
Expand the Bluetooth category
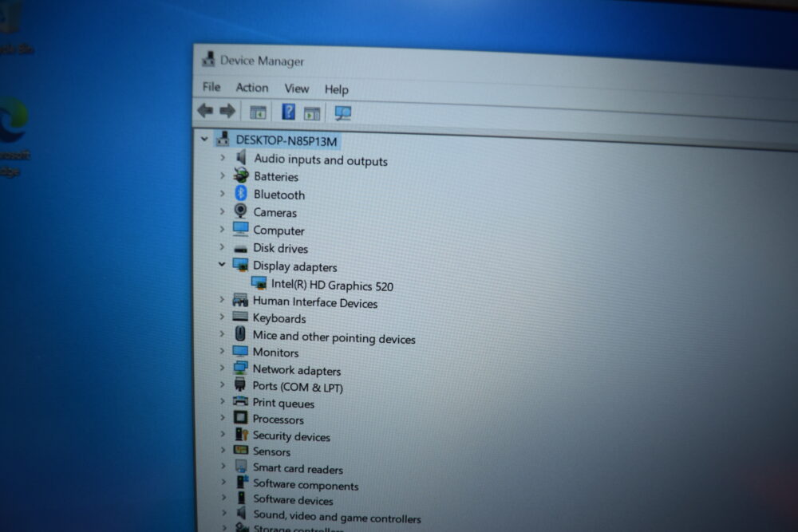pyautogui.click(x=223, y=193)
